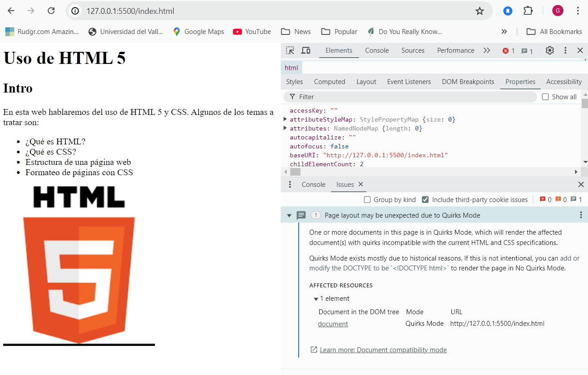Reload the page with refresh icon
The width and height of the screenshot is (588, 375).
(x=51, y=11)
